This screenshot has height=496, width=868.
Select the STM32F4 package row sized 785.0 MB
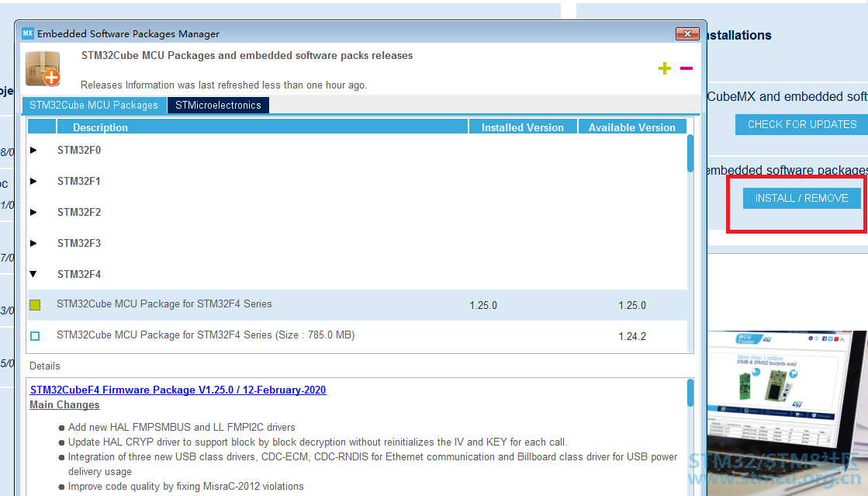(x=357, y=336)
